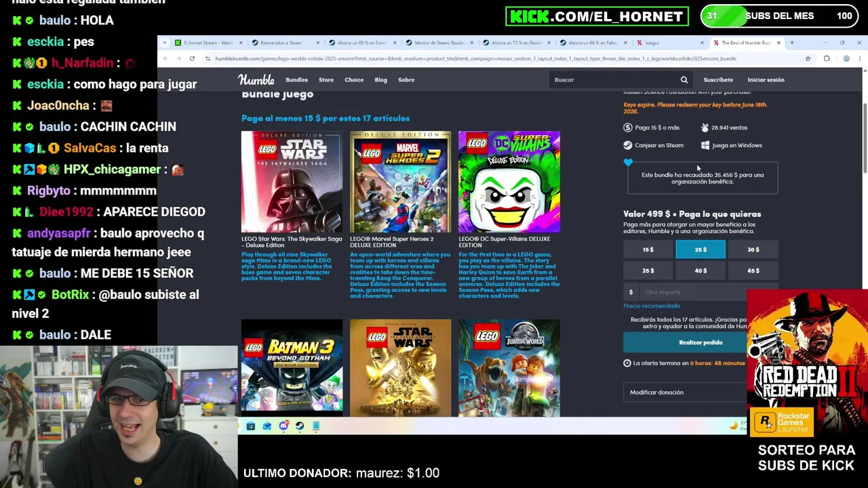Click the weather moon icon in the taskbar
Viewport: 868px width, 488px height.
click(734, 426)
